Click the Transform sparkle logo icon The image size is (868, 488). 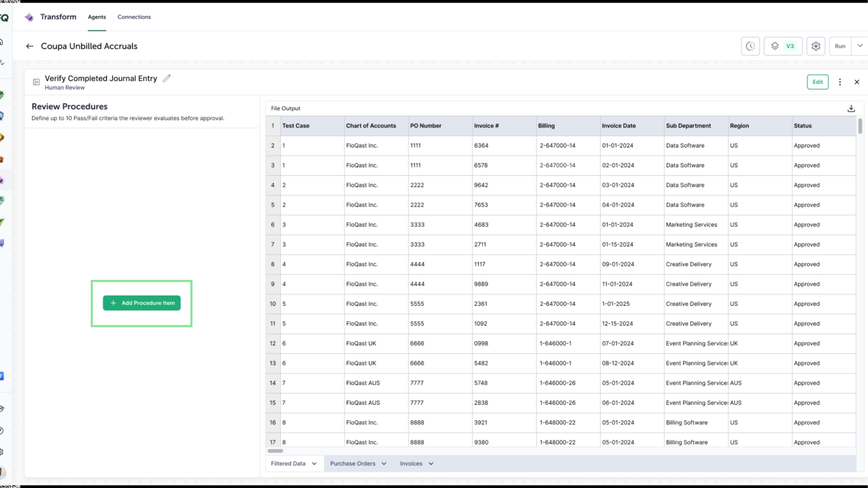pyautogui.click(x=29, y=17)
